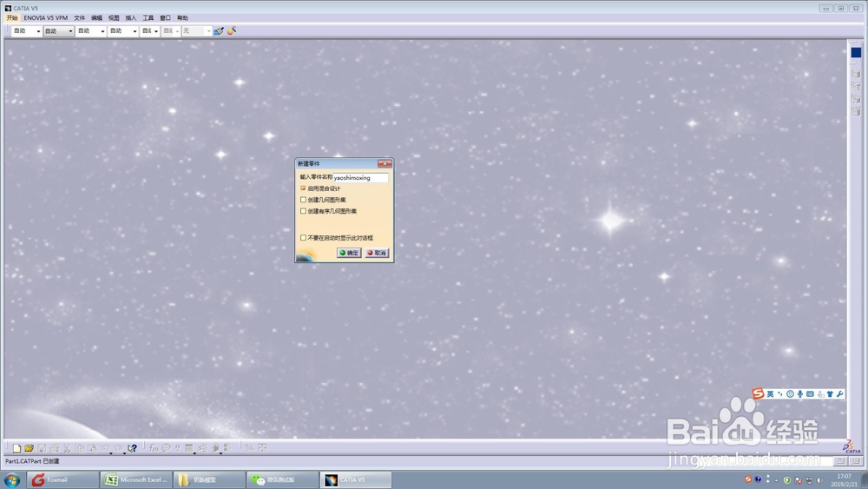Click the Undo arrow icon

pos(105,448)
